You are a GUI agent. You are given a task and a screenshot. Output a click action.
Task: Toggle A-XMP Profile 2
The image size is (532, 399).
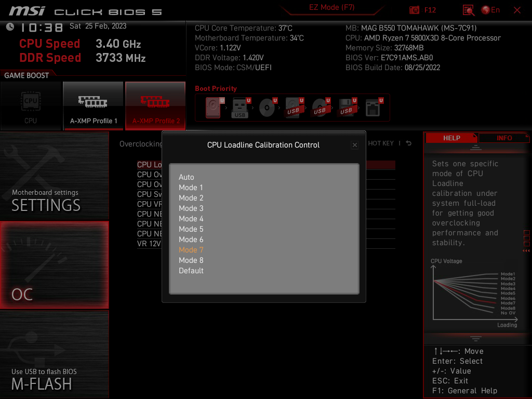[x=155, y=106]
